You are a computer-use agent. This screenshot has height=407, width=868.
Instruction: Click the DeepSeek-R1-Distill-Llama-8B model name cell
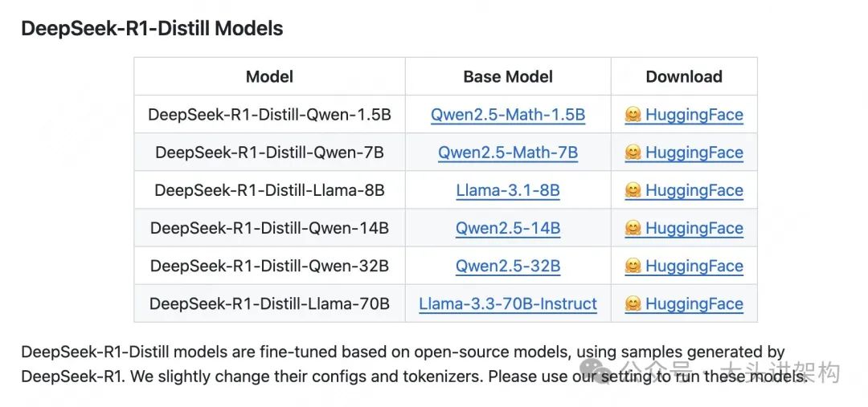point(269,190)
